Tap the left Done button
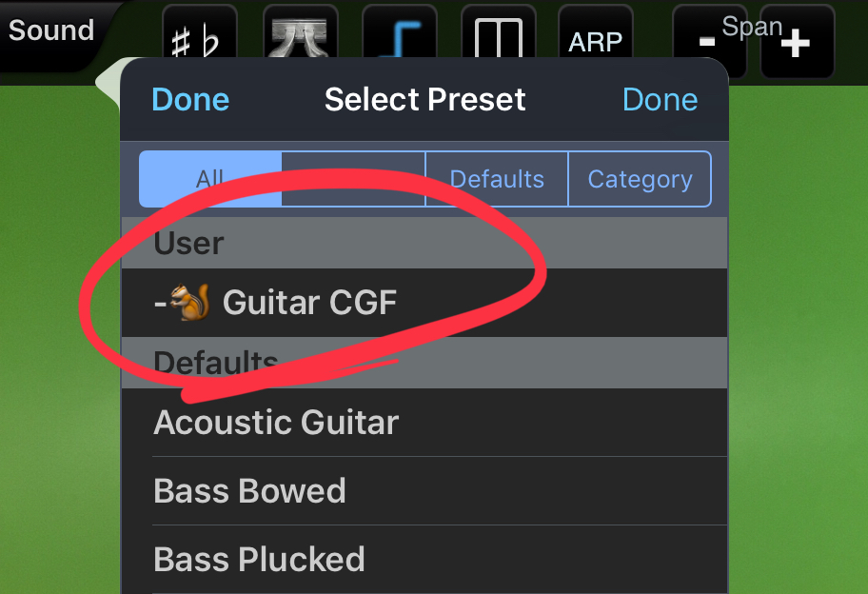This screenshot has height=594, width=868. point(190,100)
